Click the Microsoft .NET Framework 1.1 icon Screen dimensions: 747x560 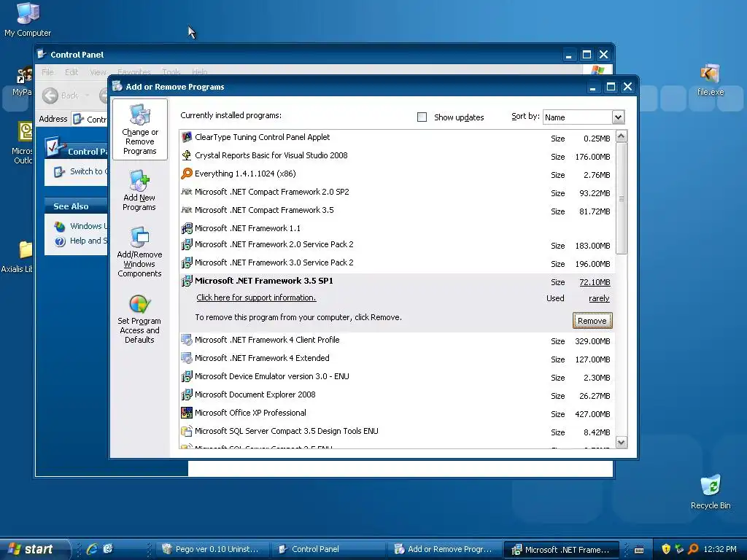click(187, 228)
